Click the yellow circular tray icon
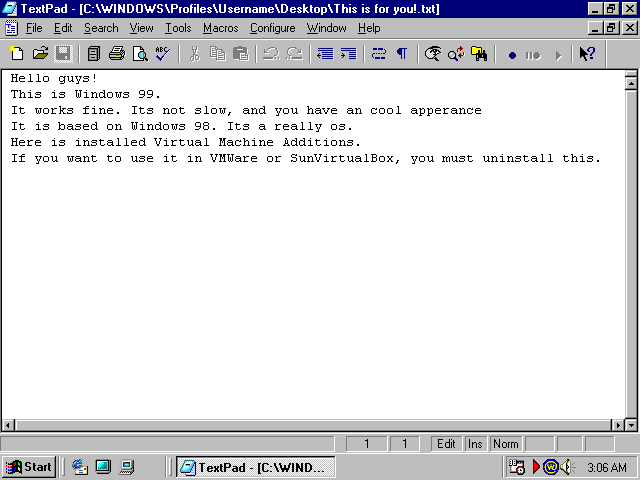Screen dimensions: 640x480 [x=551, y=467]
